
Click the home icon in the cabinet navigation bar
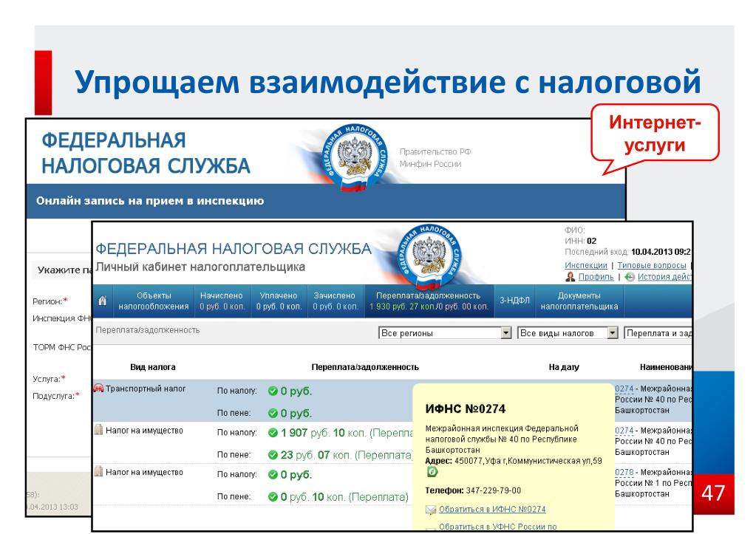[x=102, y=301]
